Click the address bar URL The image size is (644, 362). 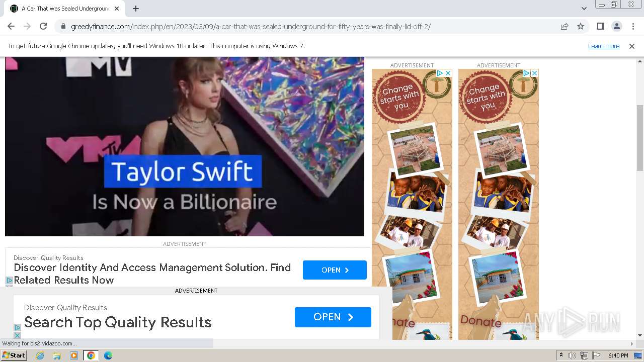point(251,27)
